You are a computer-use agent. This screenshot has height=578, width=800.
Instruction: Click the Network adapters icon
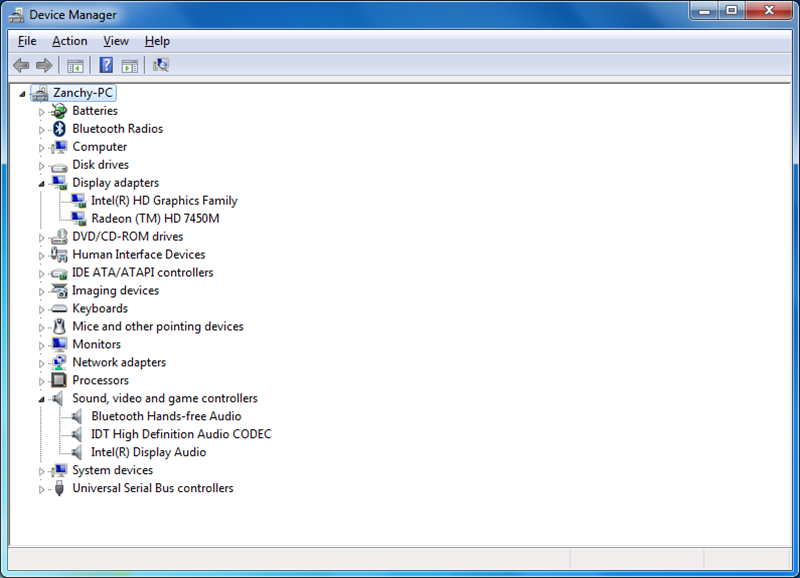coord(59,362)
